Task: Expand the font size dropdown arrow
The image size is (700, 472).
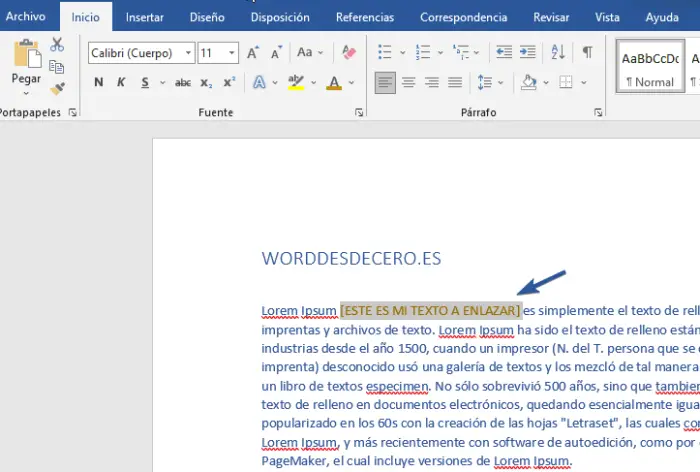Action: 232,53
